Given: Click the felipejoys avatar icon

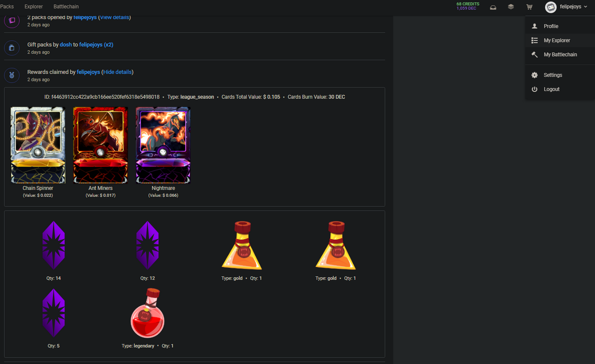Looking at the screenshot, I should click(551, 7).
